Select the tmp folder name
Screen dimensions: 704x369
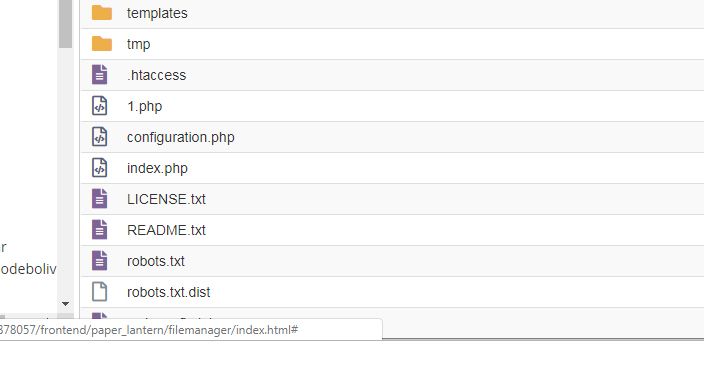[x=138, y=44]
